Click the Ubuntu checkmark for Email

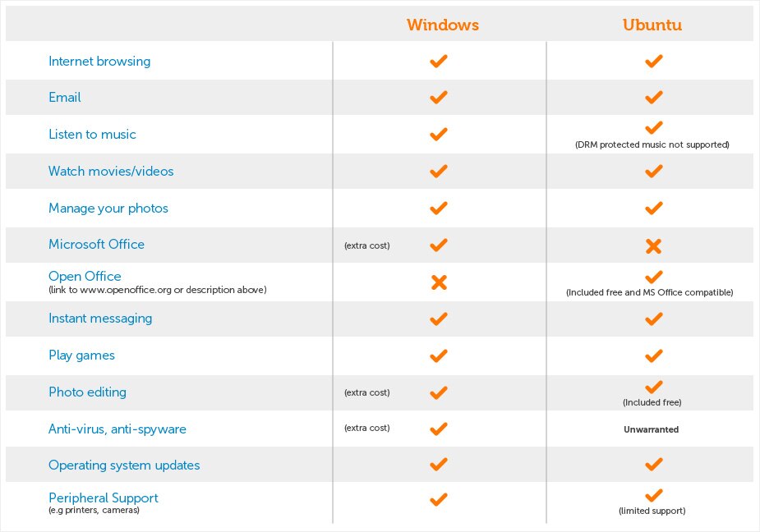click(x=653, y=98)
